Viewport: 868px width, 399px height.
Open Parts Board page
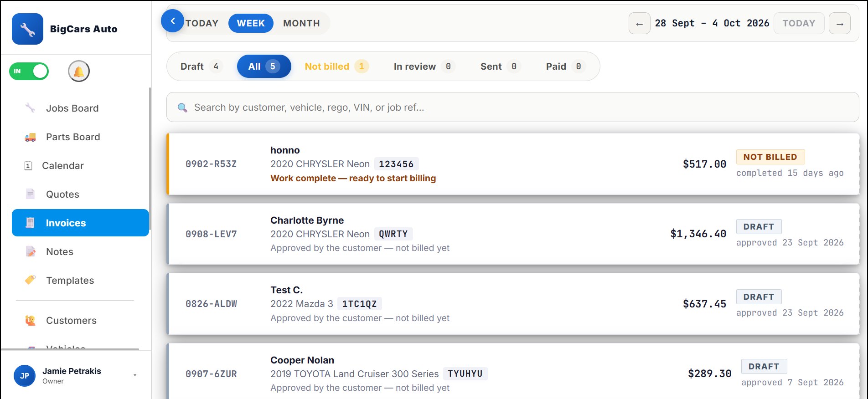tap(80, 137)
